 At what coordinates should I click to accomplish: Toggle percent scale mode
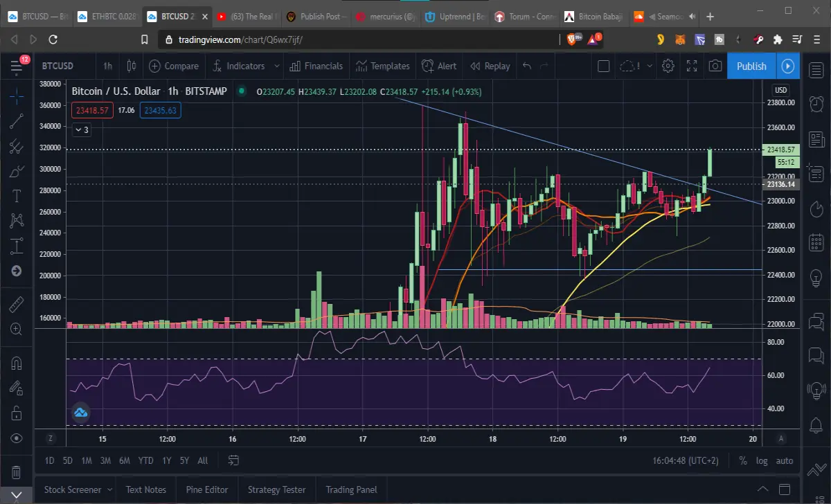(x=743, y=460)
